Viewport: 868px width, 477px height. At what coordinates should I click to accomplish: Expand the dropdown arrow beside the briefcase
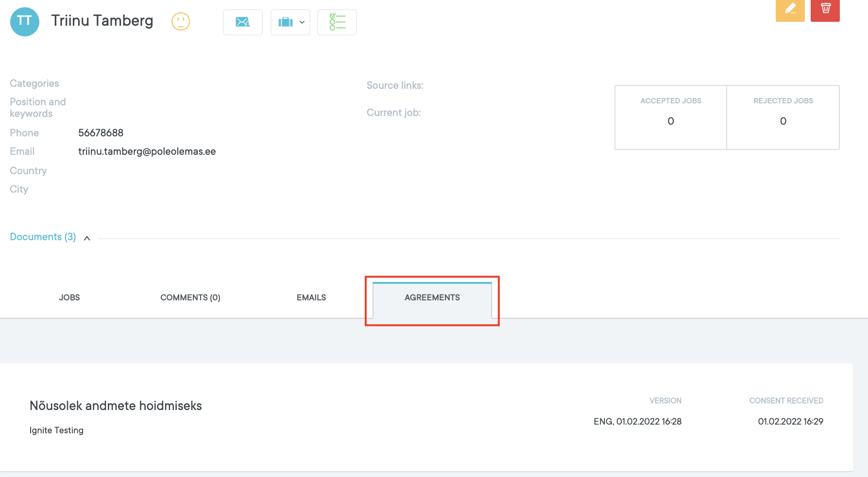click(x=302, y=22)
